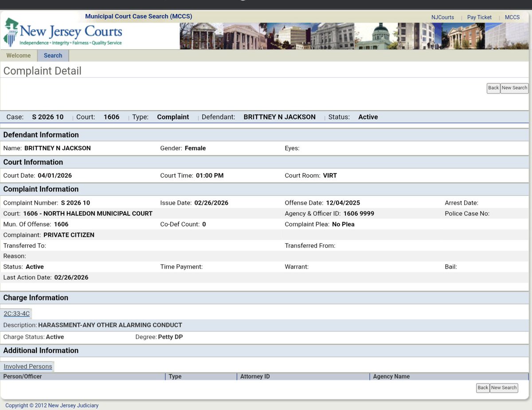Select the Involved Persons tab

click(28, 367)
